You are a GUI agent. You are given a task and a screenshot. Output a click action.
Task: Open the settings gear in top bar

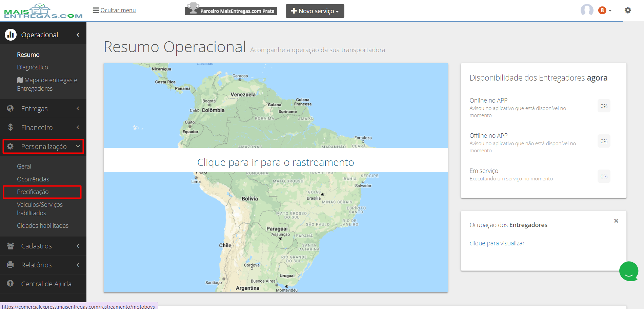628,10
